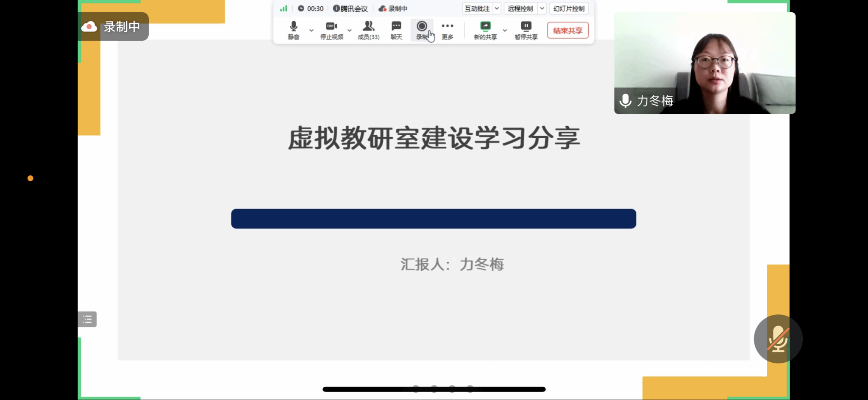868x400 pixels.
Task: Click 结束共享 to end screen sharing
Action: [x=568, y=31]
